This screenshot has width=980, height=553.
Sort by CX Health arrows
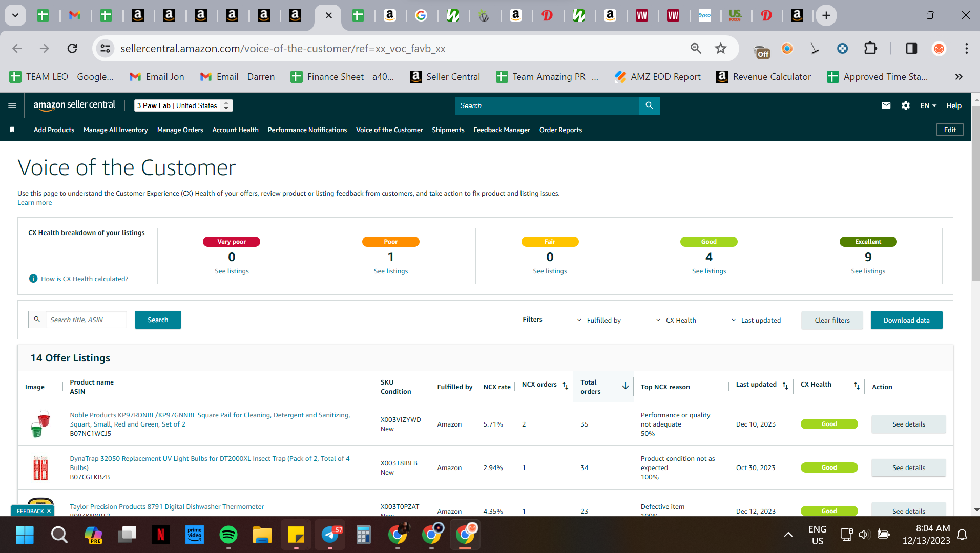[x=857, y=386]
